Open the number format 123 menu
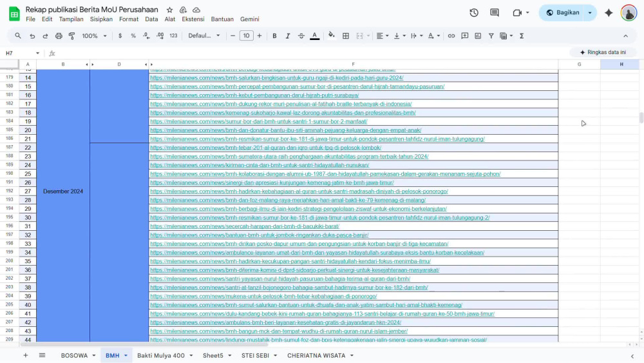644x363 pixels. coord(173,35)
